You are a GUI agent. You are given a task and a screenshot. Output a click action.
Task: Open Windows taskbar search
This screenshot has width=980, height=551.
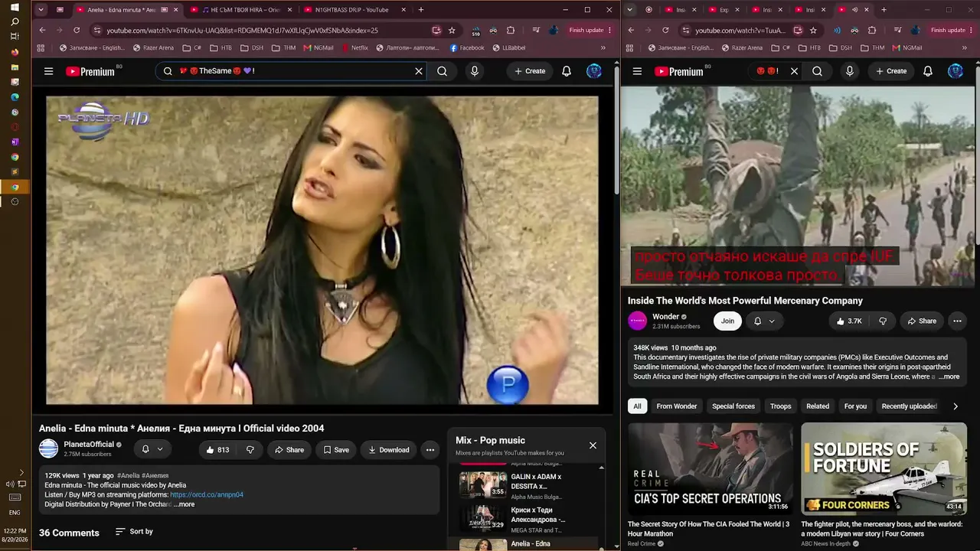tap(15, 21)
